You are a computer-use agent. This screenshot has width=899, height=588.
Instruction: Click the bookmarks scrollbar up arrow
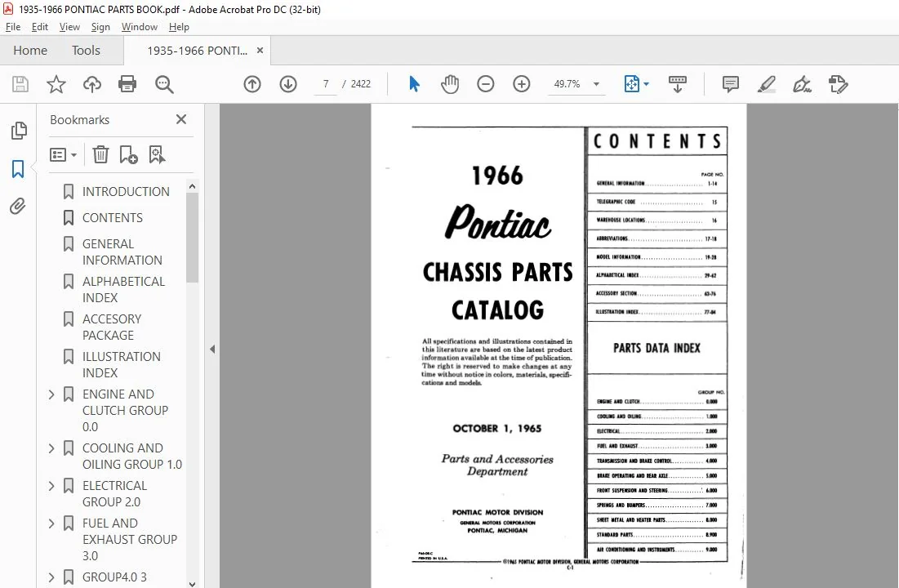click(x=192, y=186)
